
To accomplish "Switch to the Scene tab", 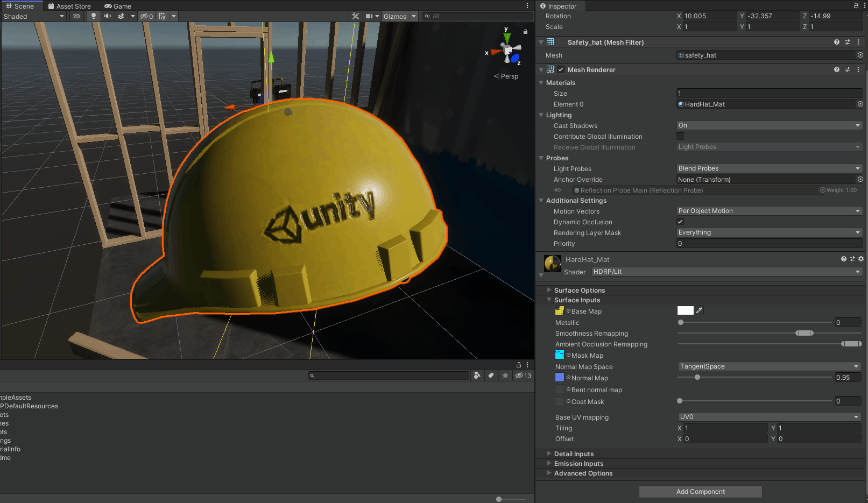I will pyautogui.click(x=20, y=6).
